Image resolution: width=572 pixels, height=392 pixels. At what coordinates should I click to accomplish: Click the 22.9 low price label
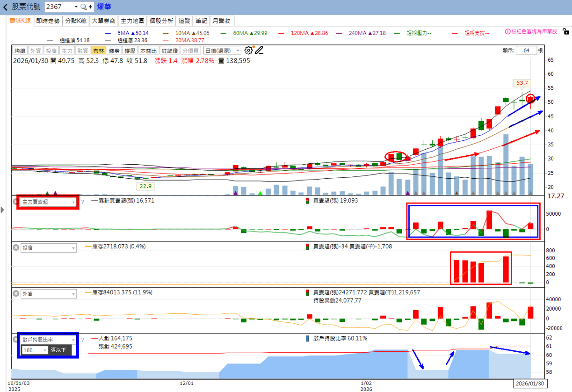click(x=146, y=186)
